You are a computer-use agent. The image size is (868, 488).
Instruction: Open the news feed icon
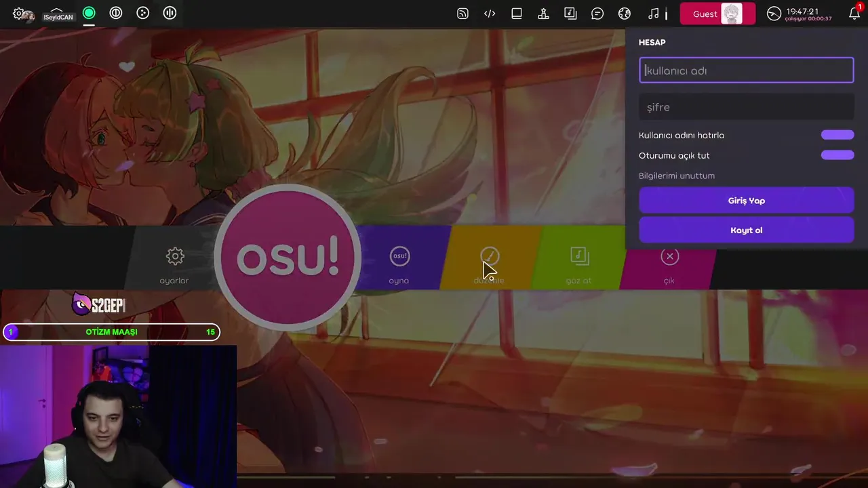[x=462, y=14]
